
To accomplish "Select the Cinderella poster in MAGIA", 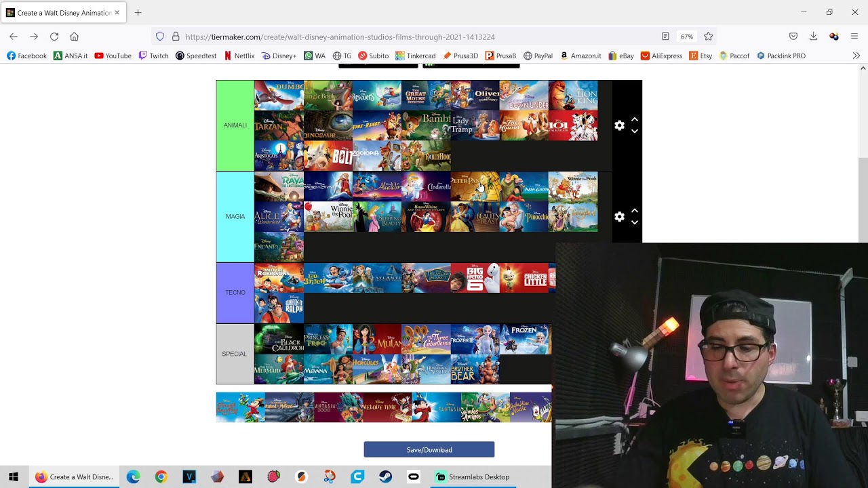I will click(x=426, y=186).
